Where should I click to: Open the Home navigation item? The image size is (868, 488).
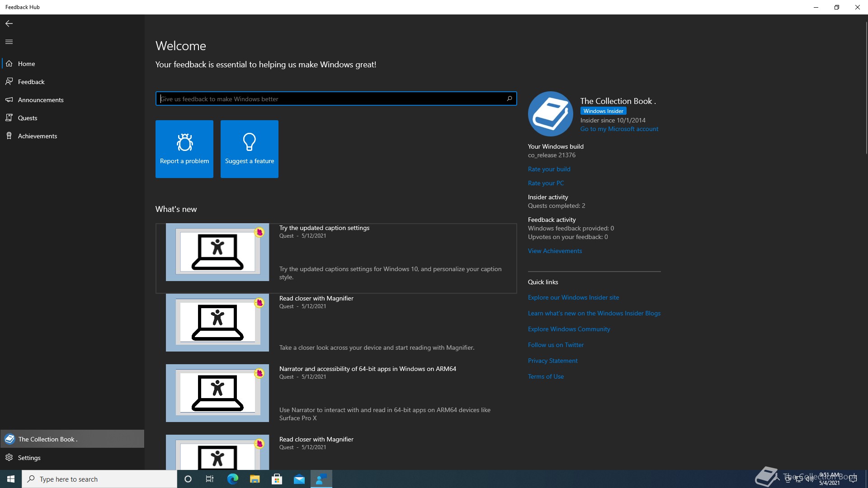pyautogui.click(x=72, y=64)
